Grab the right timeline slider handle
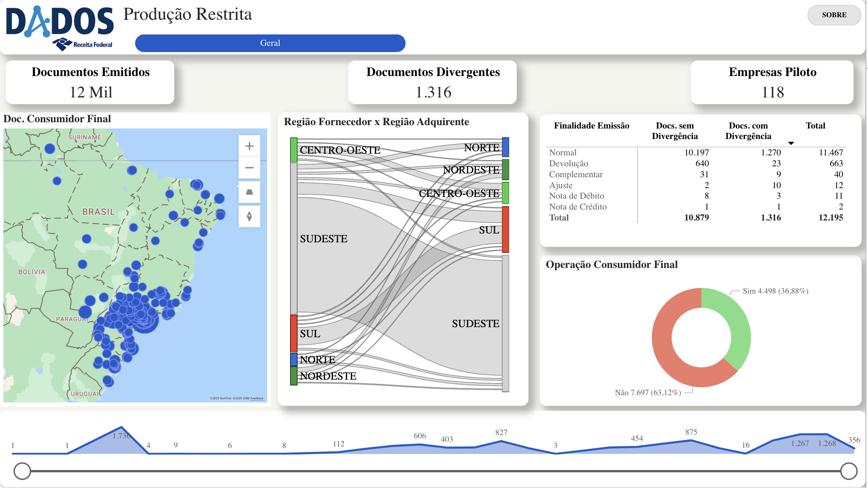The image size is (868, 488). pyautogui.click(x=849, y=471)
